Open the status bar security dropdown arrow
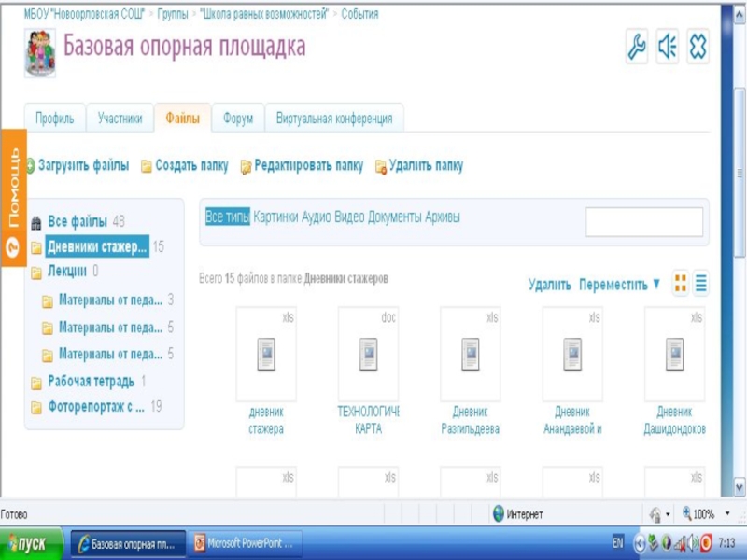 tap(668, 514)
